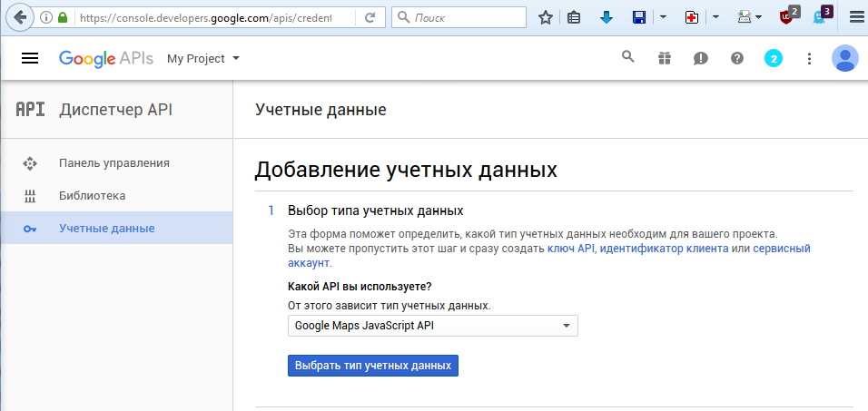Click the key icon for Учетные данные
Image resolution: width=868 pixels, height=411 pixels.
point(29,229)
